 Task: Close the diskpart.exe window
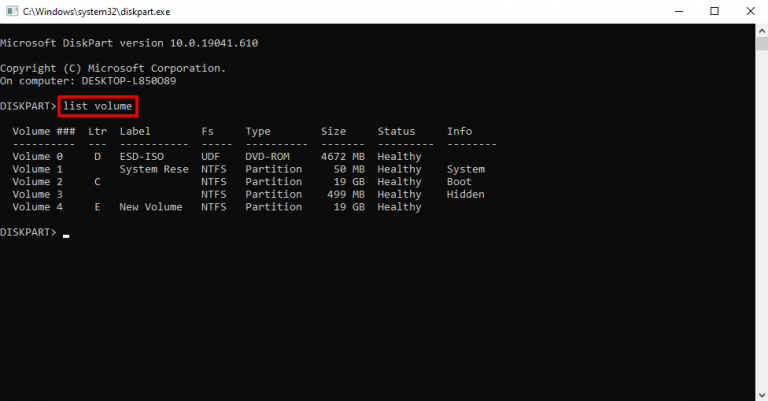coord(750,11)
